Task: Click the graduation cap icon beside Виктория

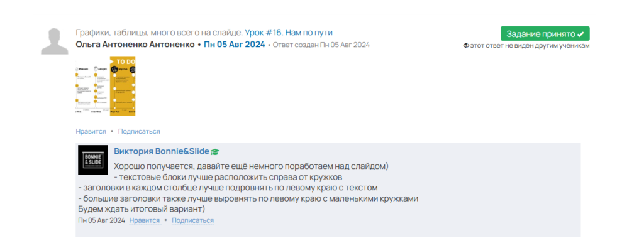Action: (x=215, y=152)
